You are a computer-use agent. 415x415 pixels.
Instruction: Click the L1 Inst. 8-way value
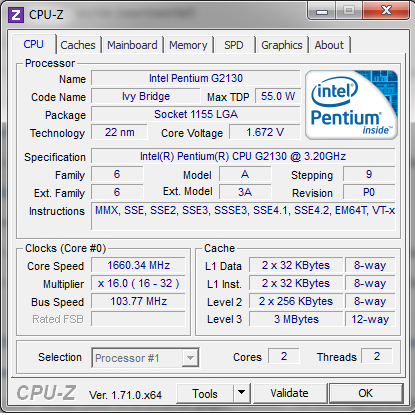pyautogui.click(x=370, y=283)
